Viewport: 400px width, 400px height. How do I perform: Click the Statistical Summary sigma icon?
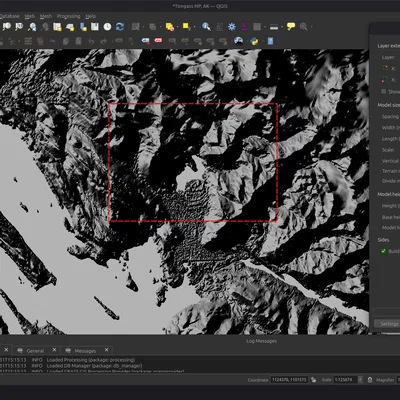tap(244, 27)
